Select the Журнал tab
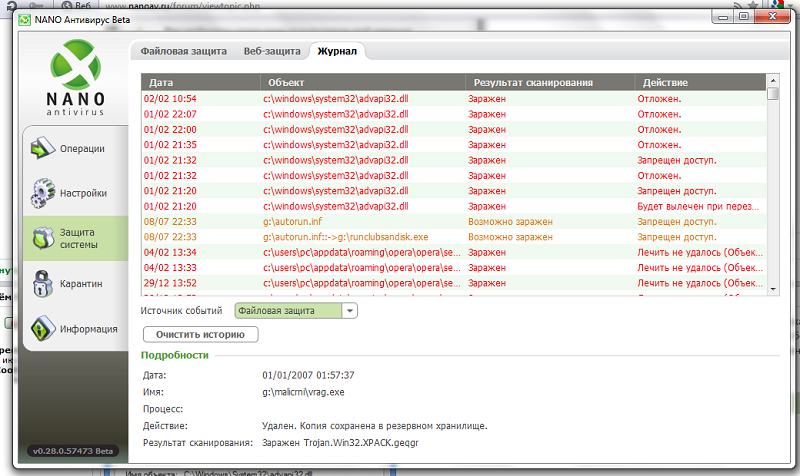 (x=335, y=50)
